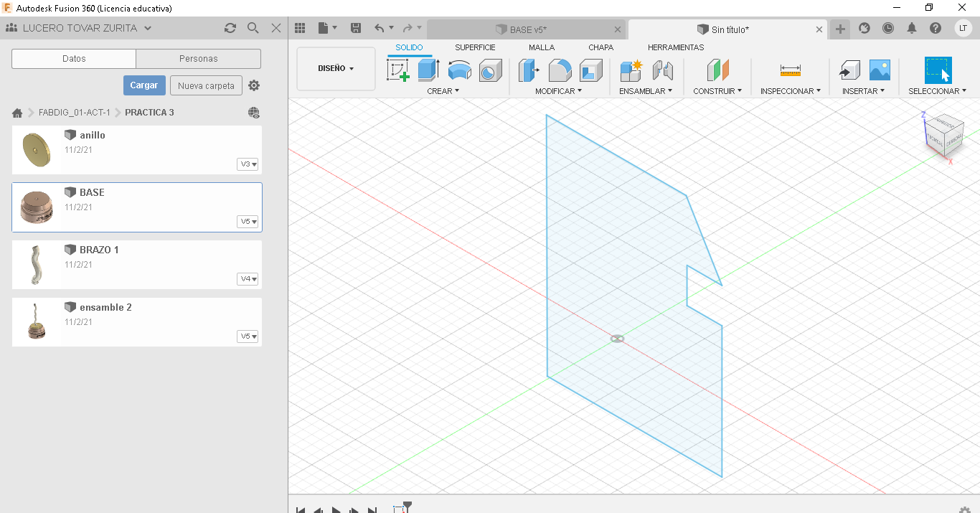Open project on web globe icon

click(254, 113)
